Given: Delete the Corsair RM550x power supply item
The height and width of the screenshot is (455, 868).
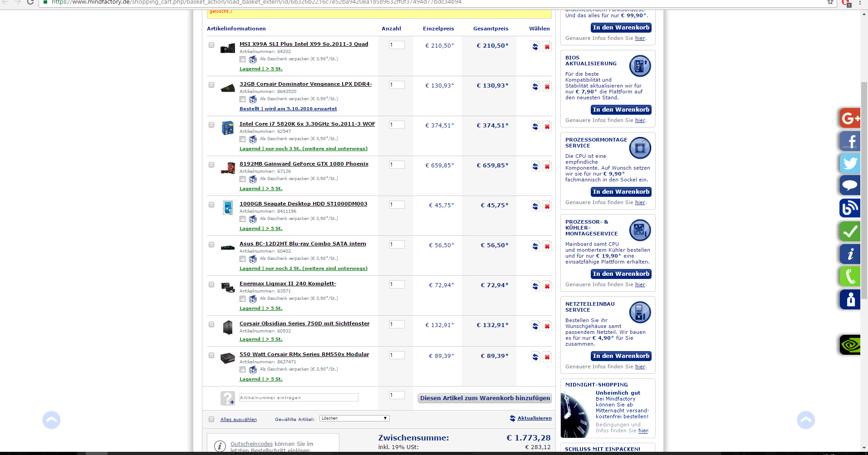Looking at the screenshot, I should [547, 357].
